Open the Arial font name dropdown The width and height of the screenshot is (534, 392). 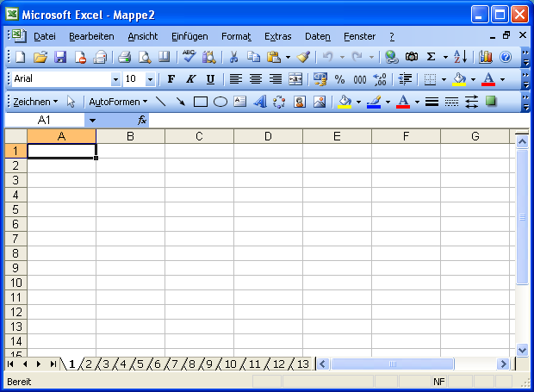(x=115, y=79)
